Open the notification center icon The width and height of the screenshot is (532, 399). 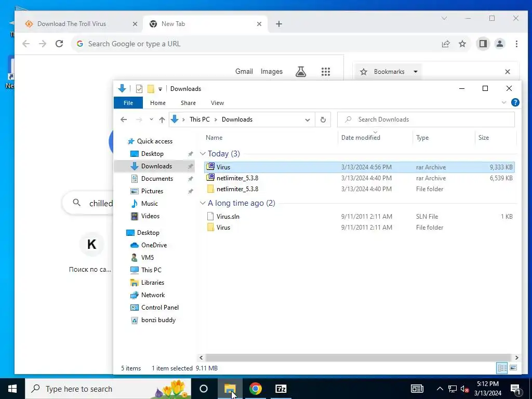[x=515, y=389]
